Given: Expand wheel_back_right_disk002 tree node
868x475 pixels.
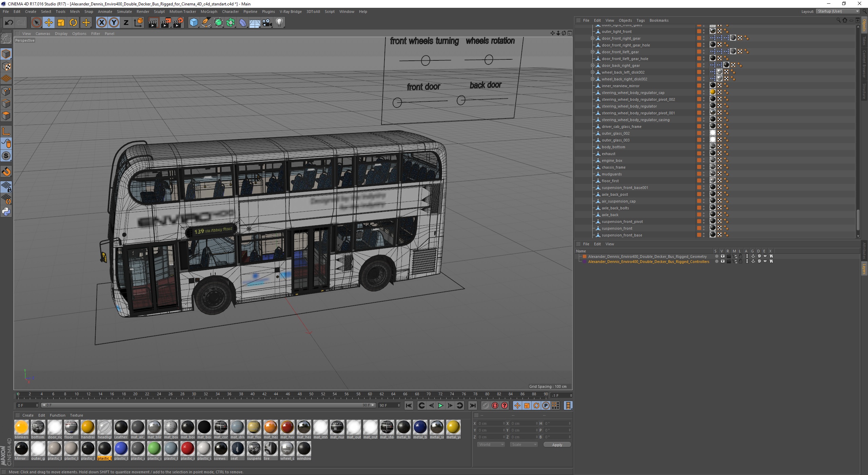Looking at the screenshot, I should coord(592,79).
